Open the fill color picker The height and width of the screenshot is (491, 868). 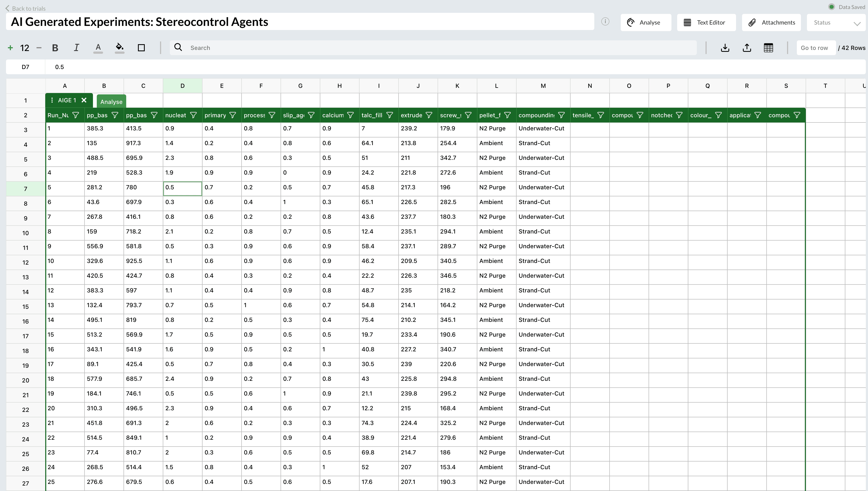(x=120, y=47)
